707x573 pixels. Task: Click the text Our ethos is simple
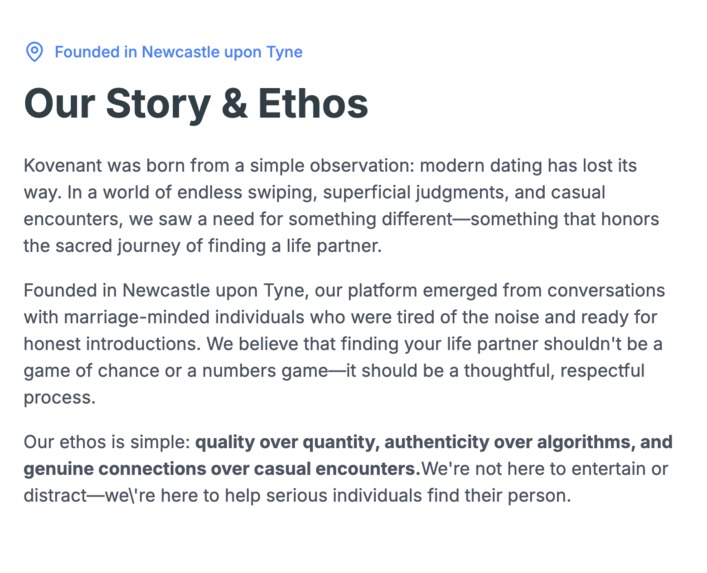(106, 442)
